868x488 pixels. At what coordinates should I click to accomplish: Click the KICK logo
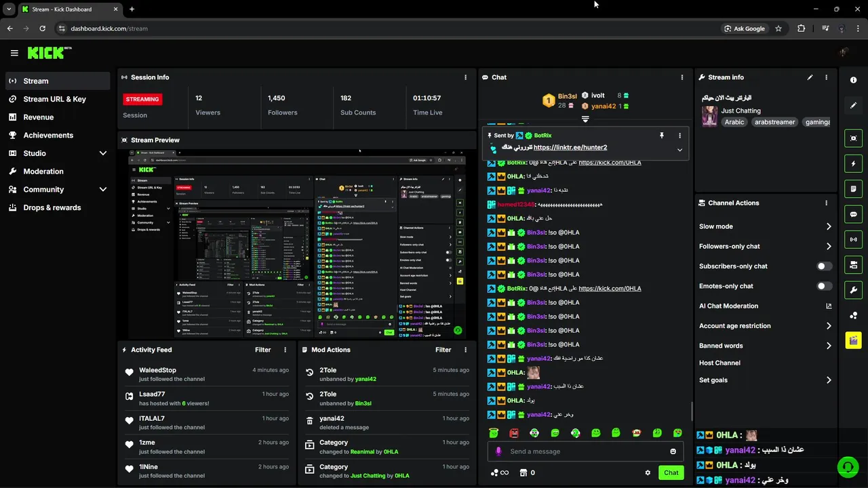point(49,53)
